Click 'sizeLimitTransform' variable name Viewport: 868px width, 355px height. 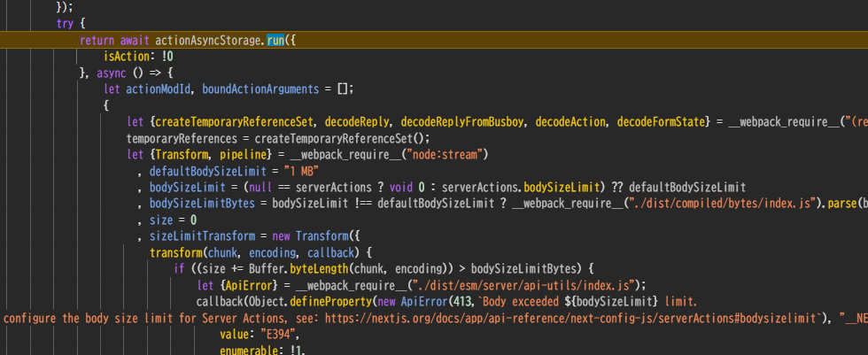(202, 236)
